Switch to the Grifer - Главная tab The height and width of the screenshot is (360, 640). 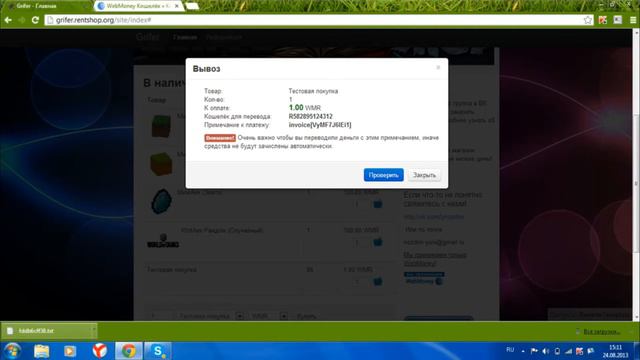46,6
